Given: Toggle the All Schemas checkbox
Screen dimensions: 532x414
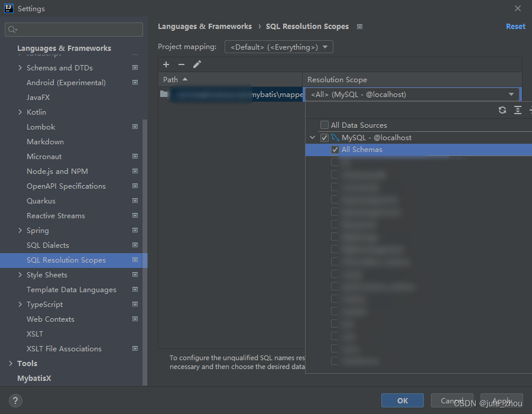Looking at the screenshot, I should [335, 150].
